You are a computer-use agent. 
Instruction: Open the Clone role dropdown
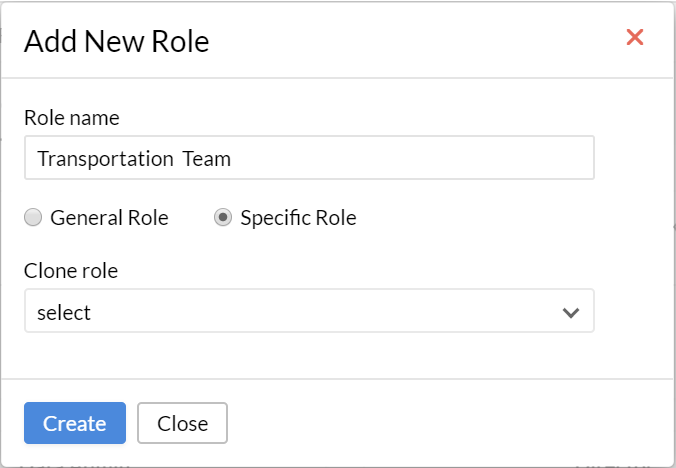point(309,311)
